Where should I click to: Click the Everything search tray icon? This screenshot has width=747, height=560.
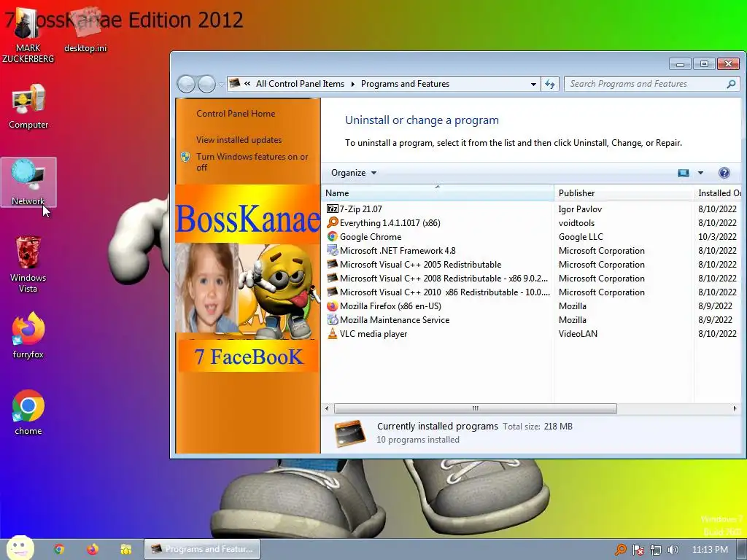tap(621, 550)
